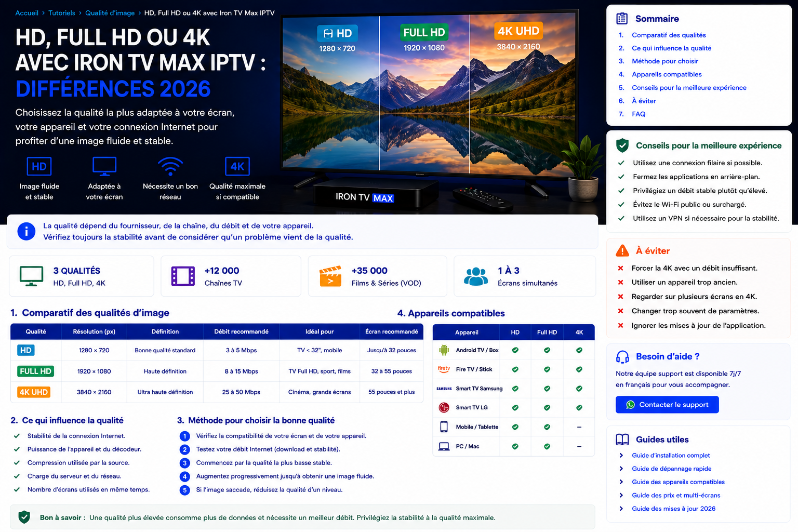The image size is (798, 532).
Task: Click the chevron beside Guide des mises à jour 2026
Action: 621,509
